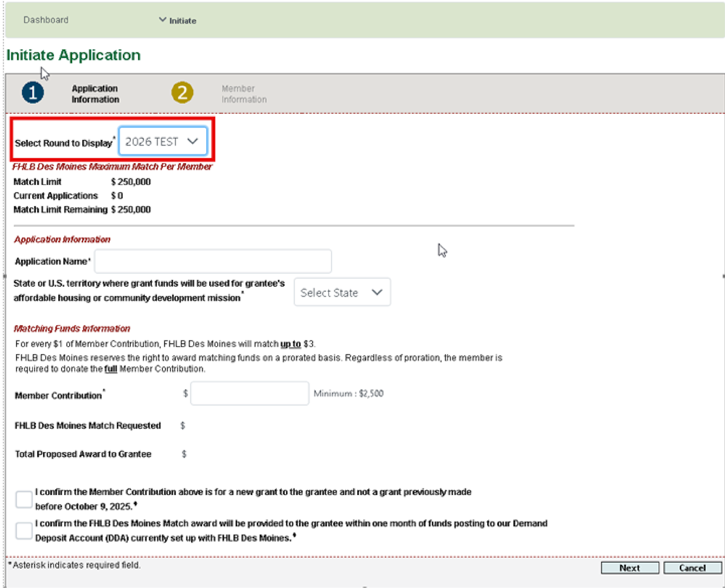Image resolution: width=725 pixels, height=588 pixels.
Task: Click the chevron icon beside Initiate
Action: point(162,20)
